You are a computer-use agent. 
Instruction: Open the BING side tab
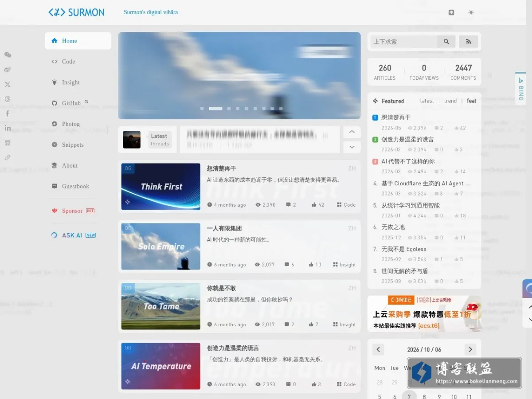tap(520, 89)
